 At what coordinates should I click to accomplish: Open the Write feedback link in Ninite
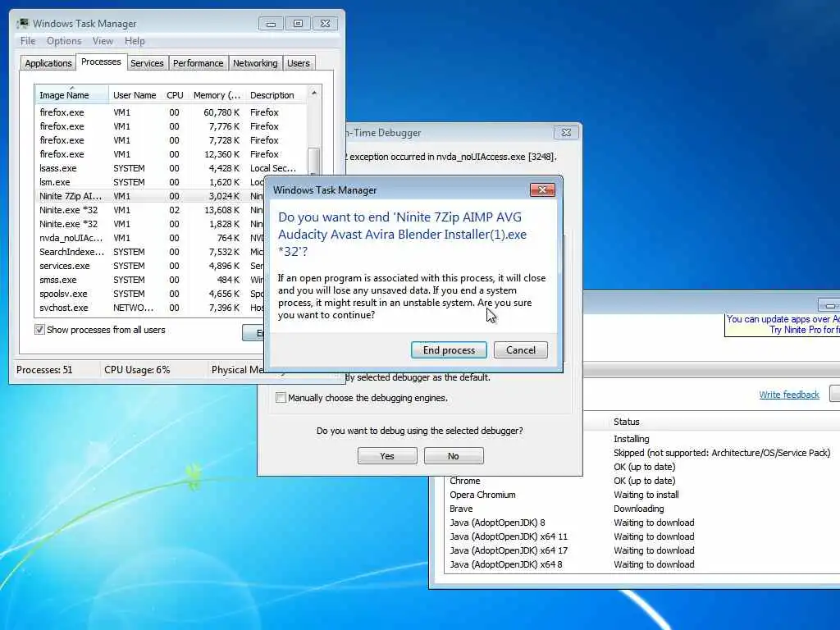(x=788, y=395)
